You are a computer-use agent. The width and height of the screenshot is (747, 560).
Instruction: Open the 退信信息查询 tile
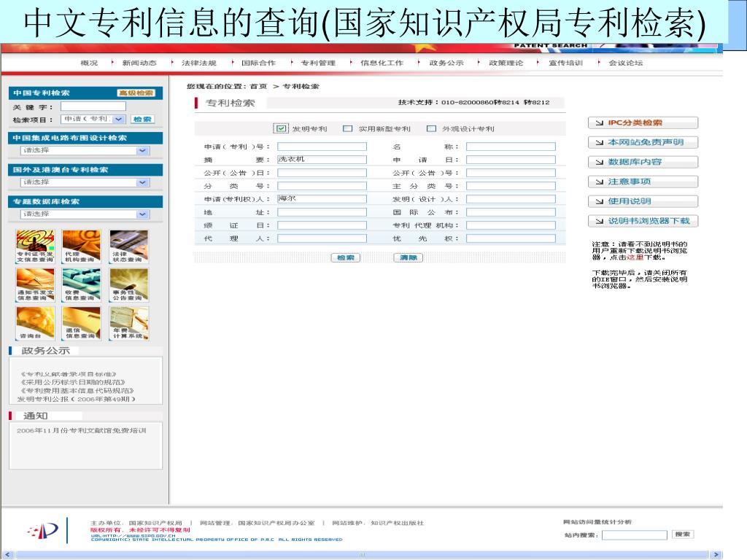(82, 323)
